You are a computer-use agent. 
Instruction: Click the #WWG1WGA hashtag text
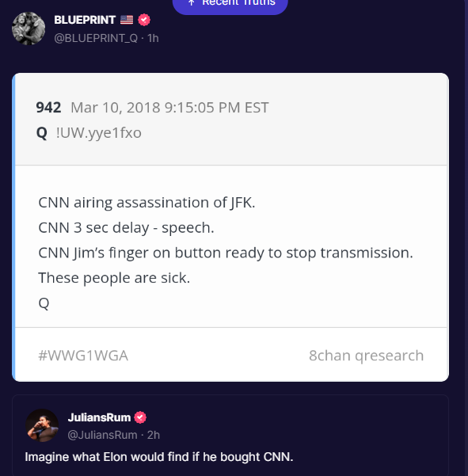pos(83,356)
